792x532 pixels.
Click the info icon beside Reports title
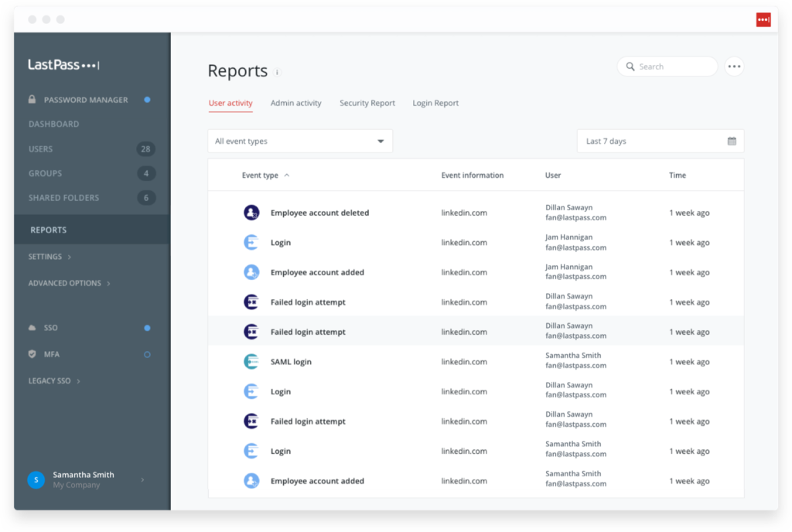278,72
